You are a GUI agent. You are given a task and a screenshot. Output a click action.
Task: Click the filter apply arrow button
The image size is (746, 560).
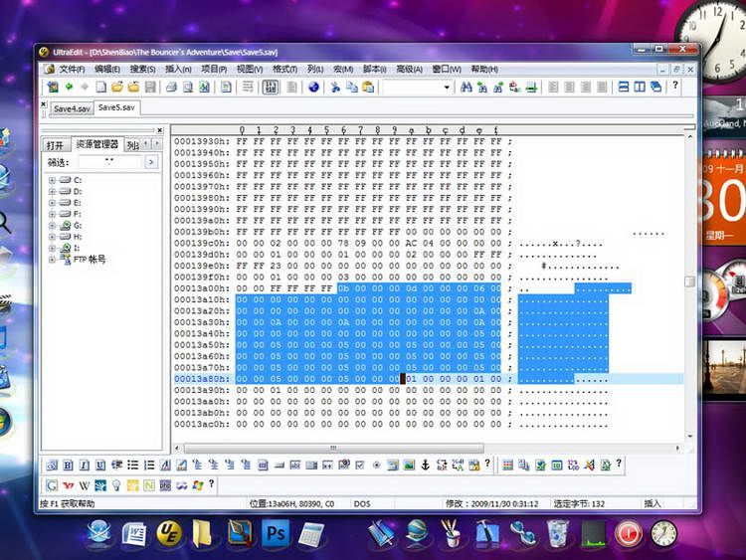152,162
